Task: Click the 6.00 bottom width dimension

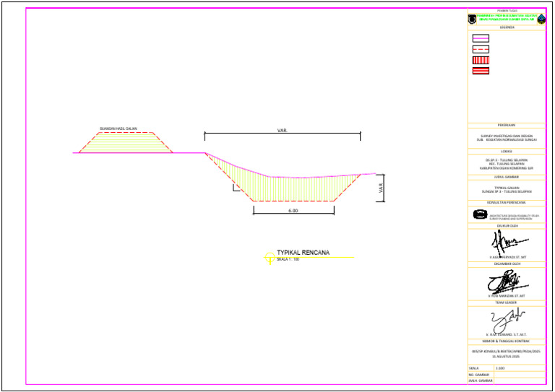Action: click(x=293, y=210)
